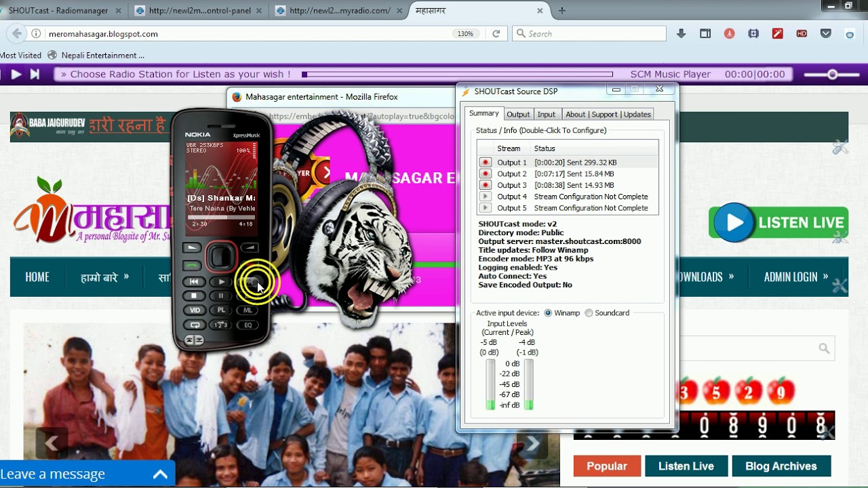Click the Previous track key on Nokia player

coord(194,281)
